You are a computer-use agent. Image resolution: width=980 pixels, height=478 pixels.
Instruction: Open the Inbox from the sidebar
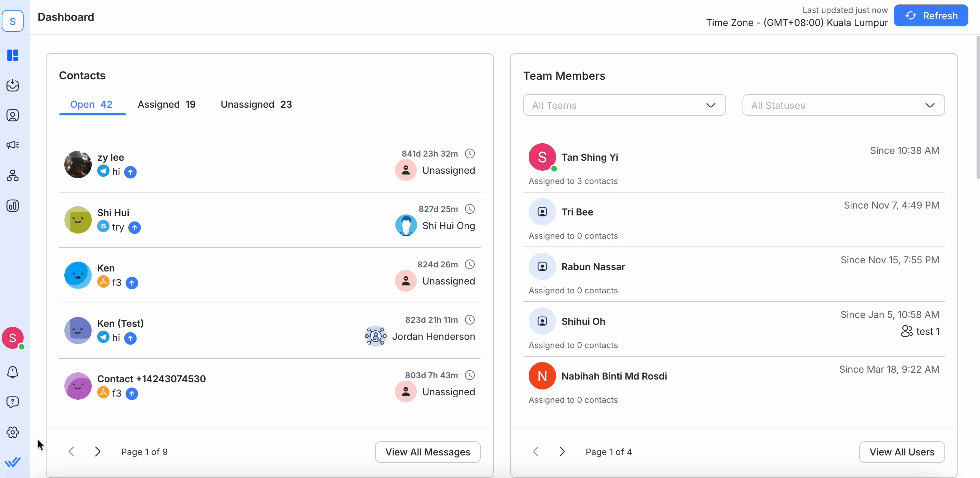pyautogui.click(x=13, y=85)
